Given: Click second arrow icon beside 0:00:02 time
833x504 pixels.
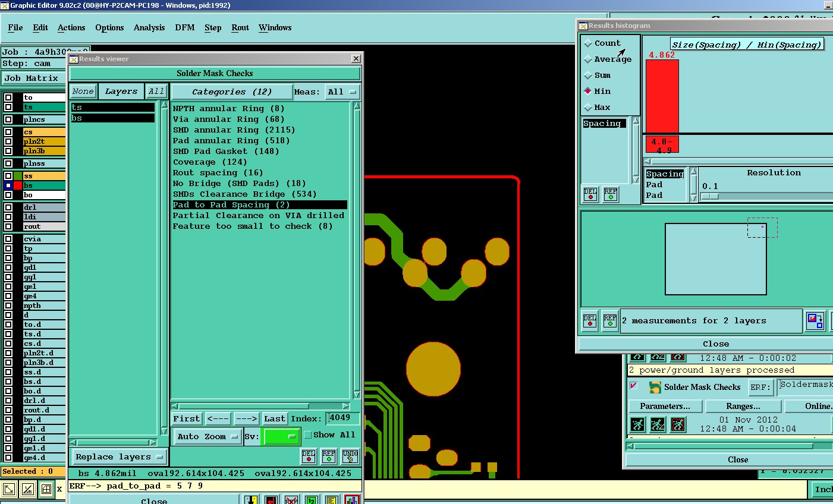Looking at the screenshot, I should (658, 357).
